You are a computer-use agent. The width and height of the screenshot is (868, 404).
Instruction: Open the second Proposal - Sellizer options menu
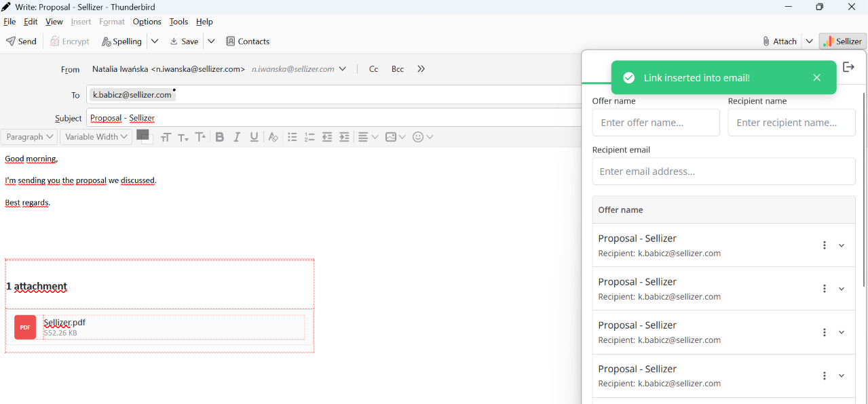[825, 289]
